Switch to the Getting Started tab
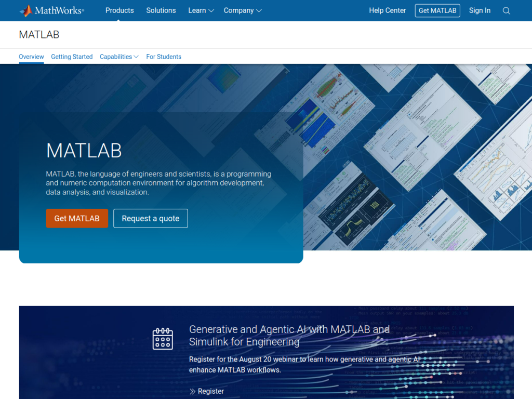 pos(72,57)
